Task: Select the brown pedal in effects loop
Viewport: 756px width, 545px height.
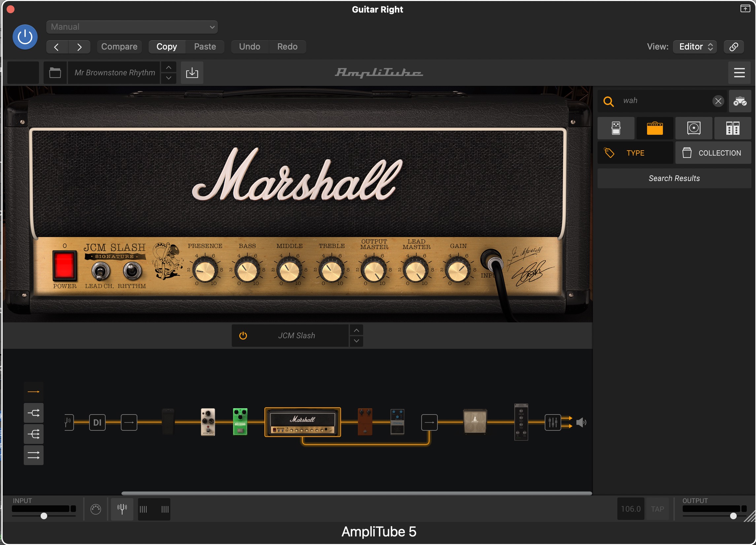Action: (x=365, y=421)
